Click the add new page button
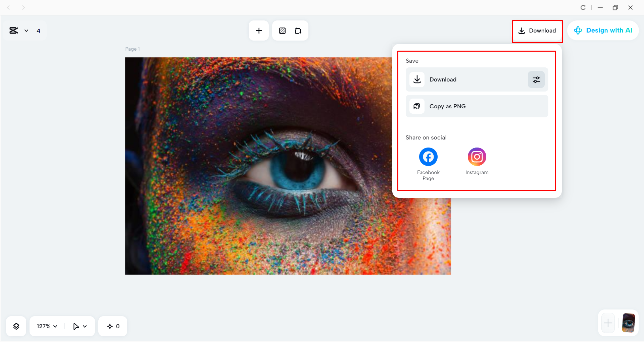644x342 pixels. click(607, 323)
